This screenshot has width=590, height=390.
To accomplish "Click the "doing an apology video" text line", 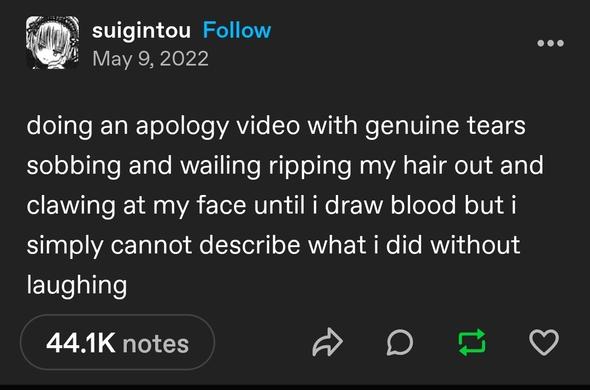I will [x=276, y=126].
